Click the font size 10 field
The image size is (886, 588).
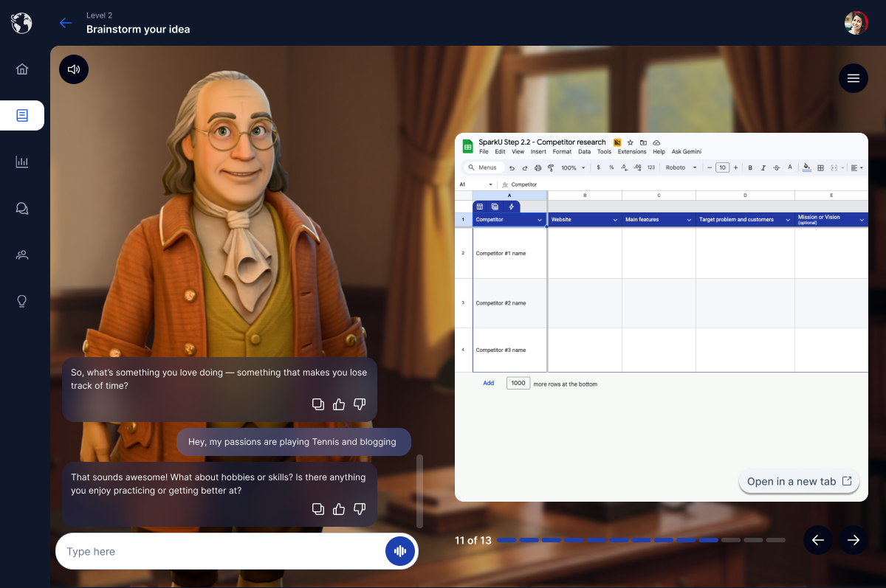[x=723, y=167]
